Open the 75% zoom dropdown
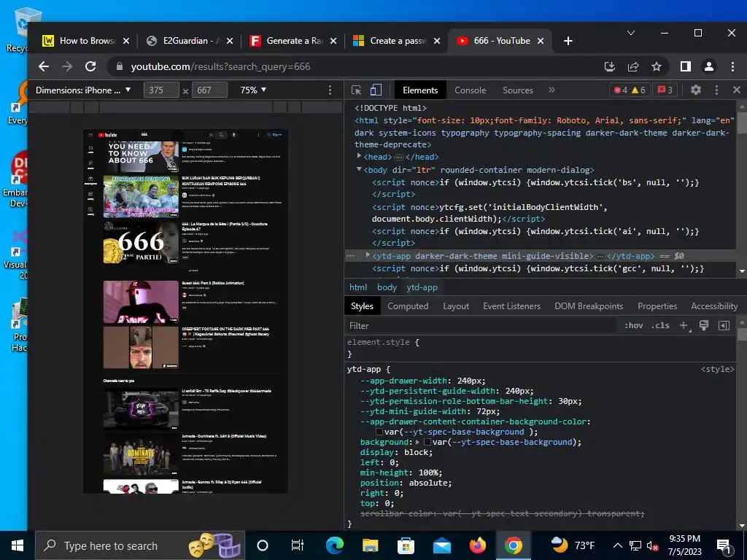This screenshot has height=560, width=747. tap(253, 90)
